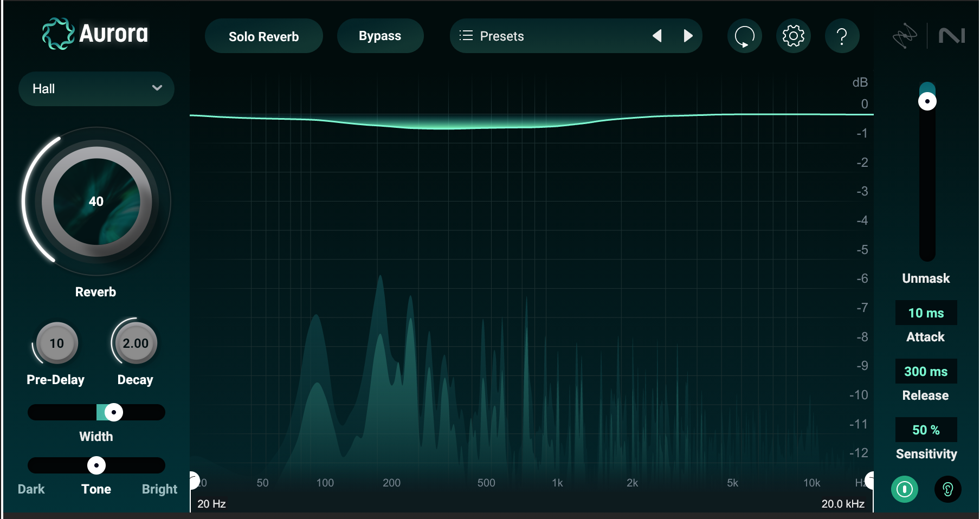Click the Tone slider handle
The image size is (980, 519).
(96, 465)
